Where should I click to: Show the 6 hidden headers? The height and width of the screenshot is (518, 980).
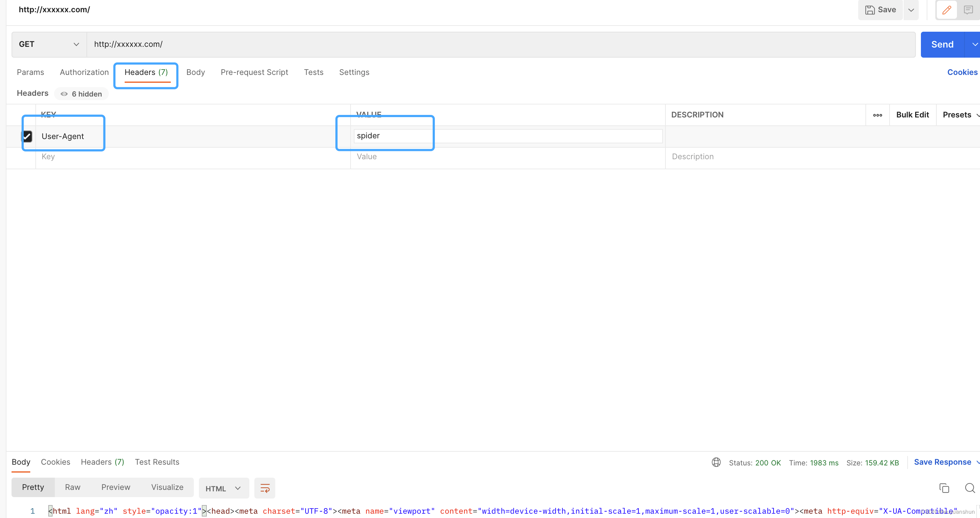(x=81, y=94)
